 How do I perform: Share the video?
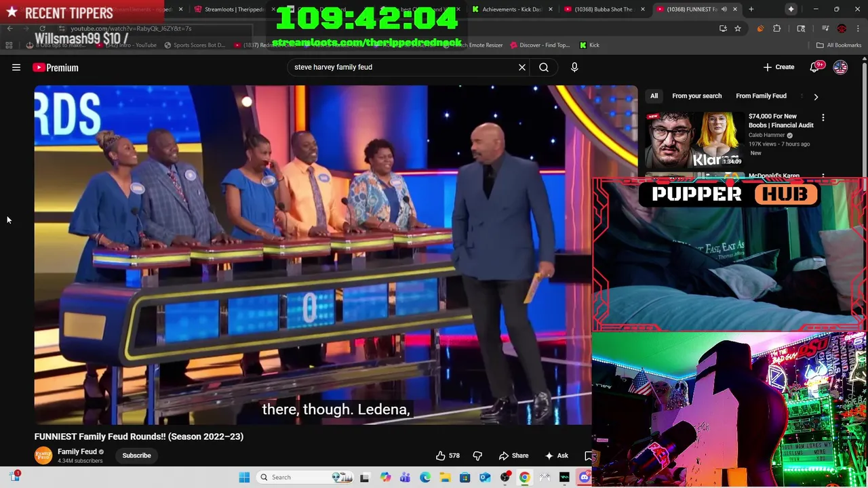coord(513,455)
